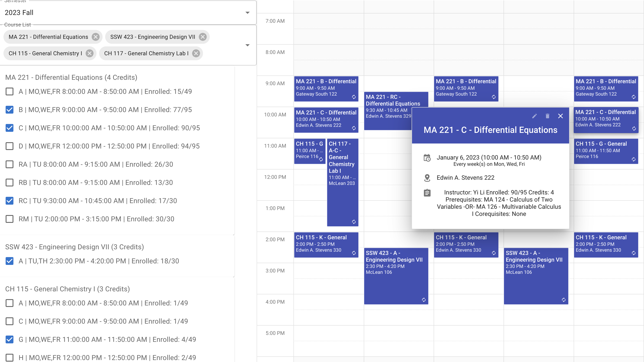Image resolution: width=644 pixels, height=362 pixels.
Task: Click sync icon on Friday CH 115 - G event
Action: [x=634, y=159]
